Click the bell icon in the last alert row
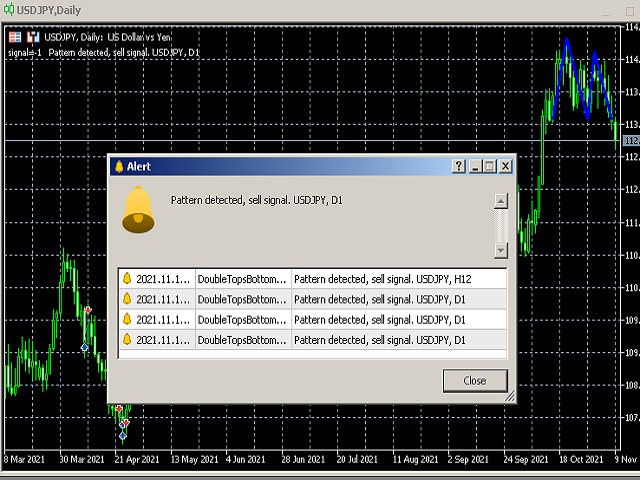 tap(127, 341)
